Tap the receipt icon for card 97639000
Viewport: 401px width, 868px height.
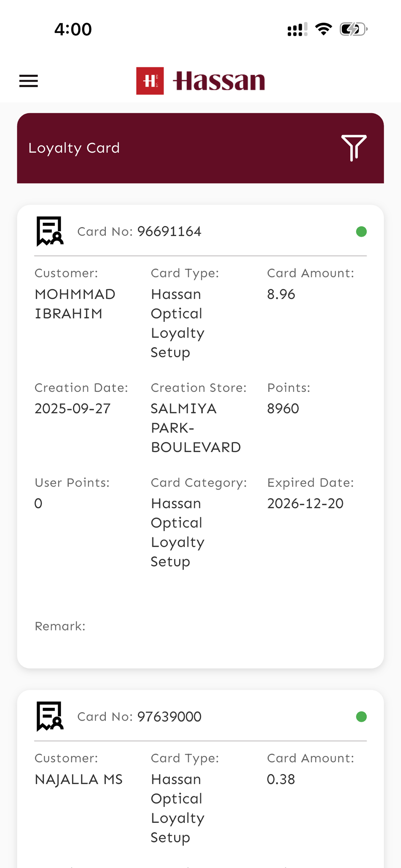pyautogui.click(x=50, y=716)
